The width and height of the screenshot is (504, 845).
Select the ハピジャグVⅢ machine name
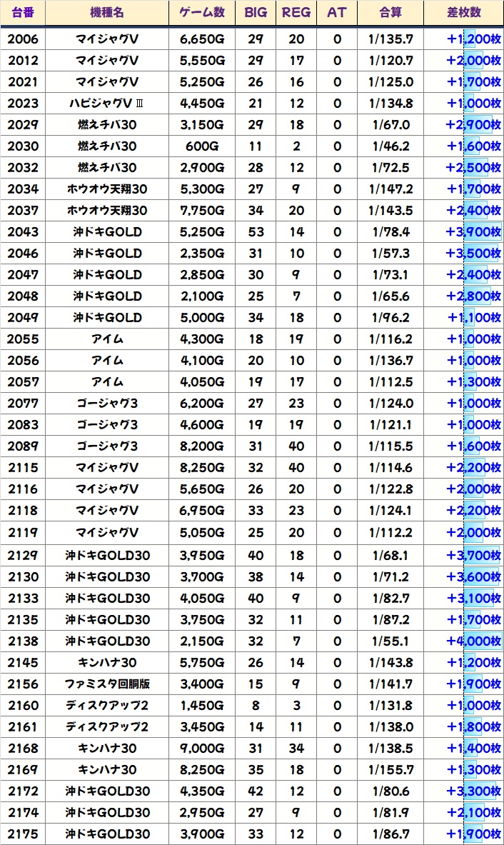pos(106,104)
